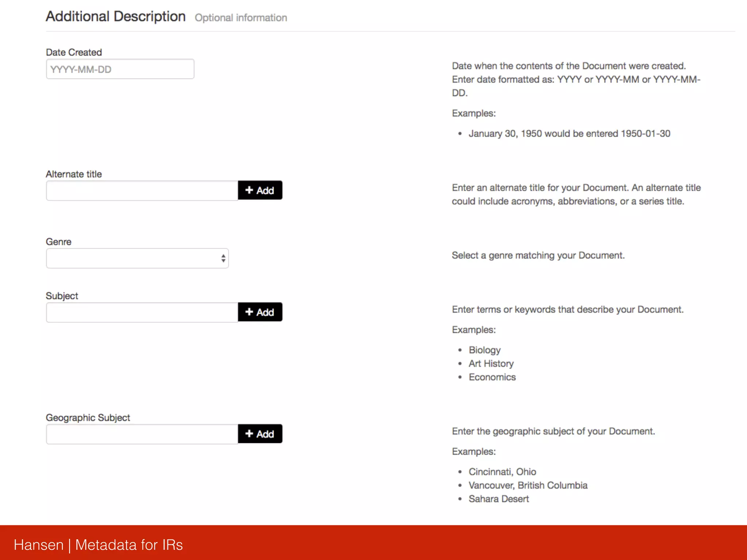Click the Biology example keyword
The width and height of the screenshot is (747, 560).
pyautogui.click(x=484, y=350)
